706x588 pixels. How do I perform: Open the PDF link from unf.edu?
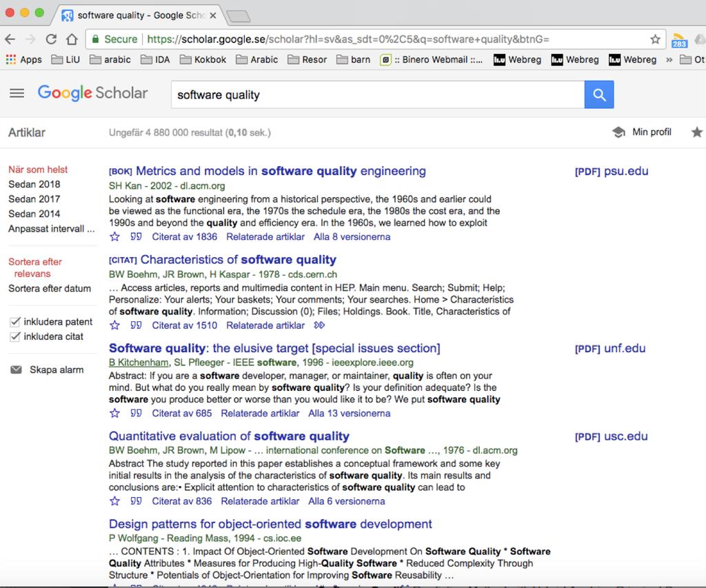pyautogui.click(x=610, y=349)
